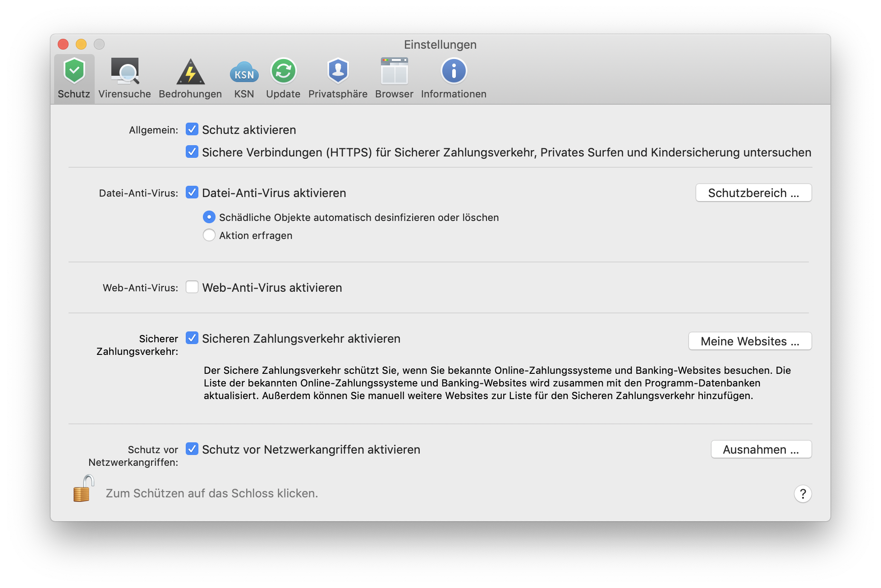
Task: Open the Browser window icon
Action: click(x=394, y=71)
